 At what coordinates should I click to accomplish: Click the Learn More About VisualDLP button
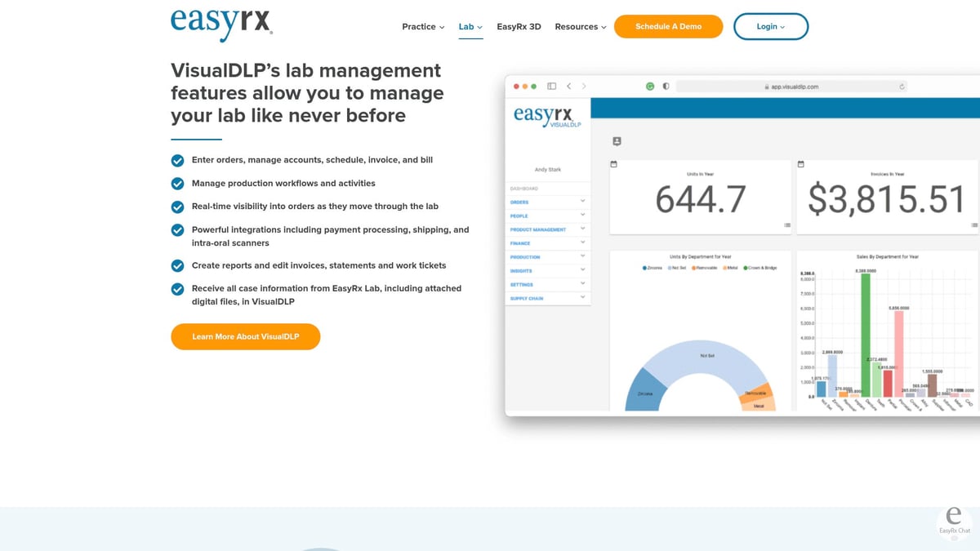pos(245,336)
